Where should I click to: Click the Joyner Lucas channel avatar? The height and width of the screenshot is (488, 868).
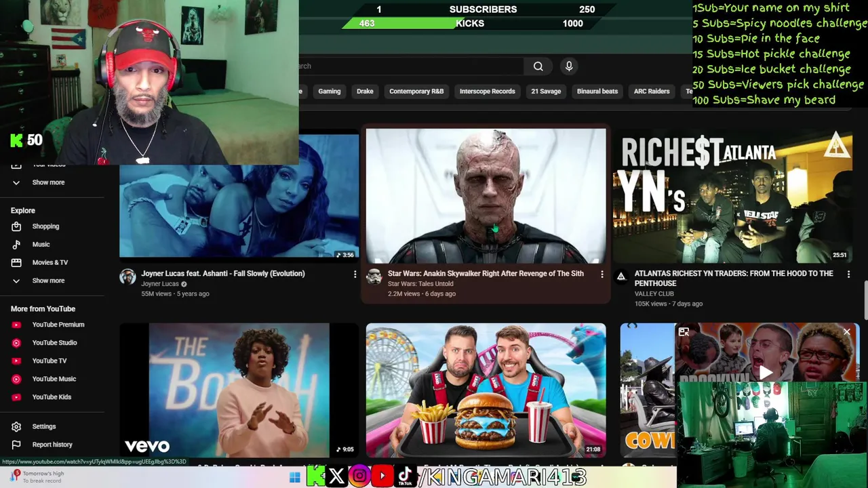pyautogui.click(x=127, y=277)
